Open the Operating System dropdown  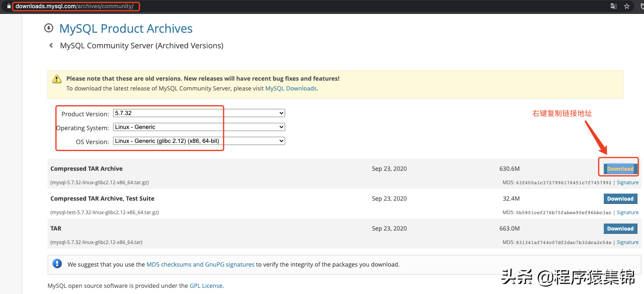click(x=199, y=127)
